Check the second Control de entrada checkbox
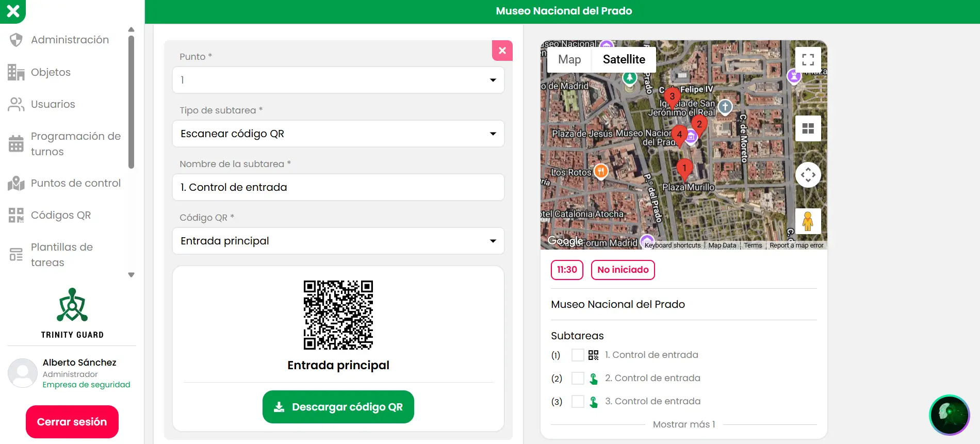The image size is (980, 444). [578, 379]
